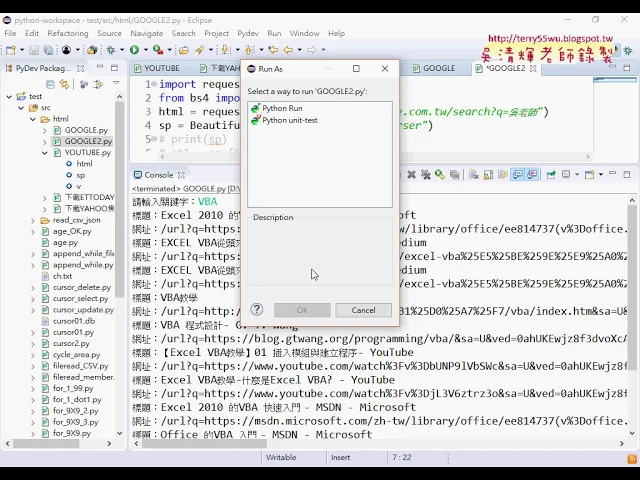
Task: Click the Forward navigation arrow icon
Action: pyautogui.click(x=311, y=50)
